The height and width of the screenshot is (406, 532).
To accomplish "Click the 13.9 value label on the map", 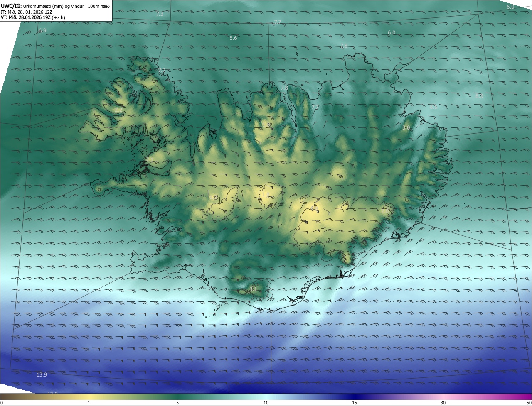I will pyautogui.click(x=42, y=374).
